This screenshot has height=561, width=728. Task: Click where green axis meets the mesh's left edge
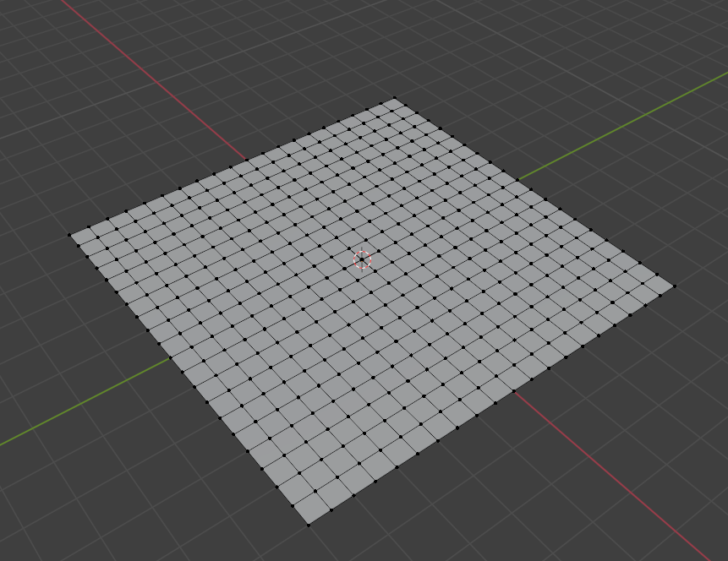point(172,358)
